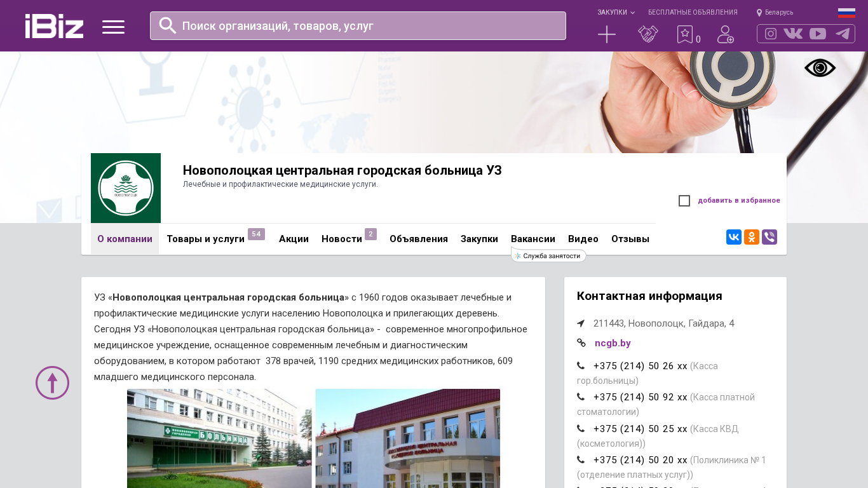This screenshot has width=868, height=488.
Task: Switch to the Отзывы tab
Action: click(630, 239)
